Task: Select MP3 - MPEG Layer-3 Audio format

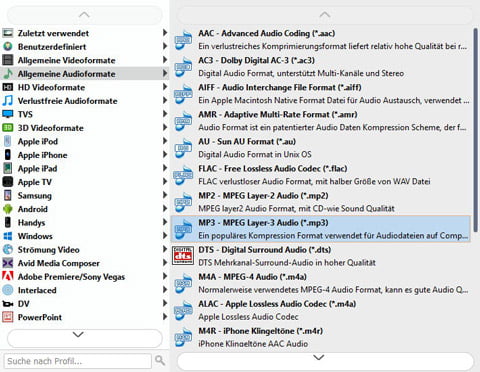Action: point(321,229)
